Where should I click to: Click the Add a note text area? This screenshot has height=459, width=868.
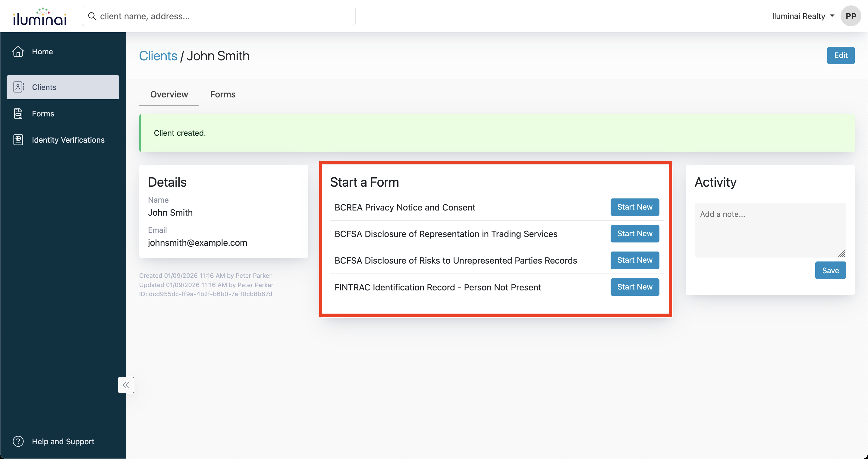click(770, 230)
